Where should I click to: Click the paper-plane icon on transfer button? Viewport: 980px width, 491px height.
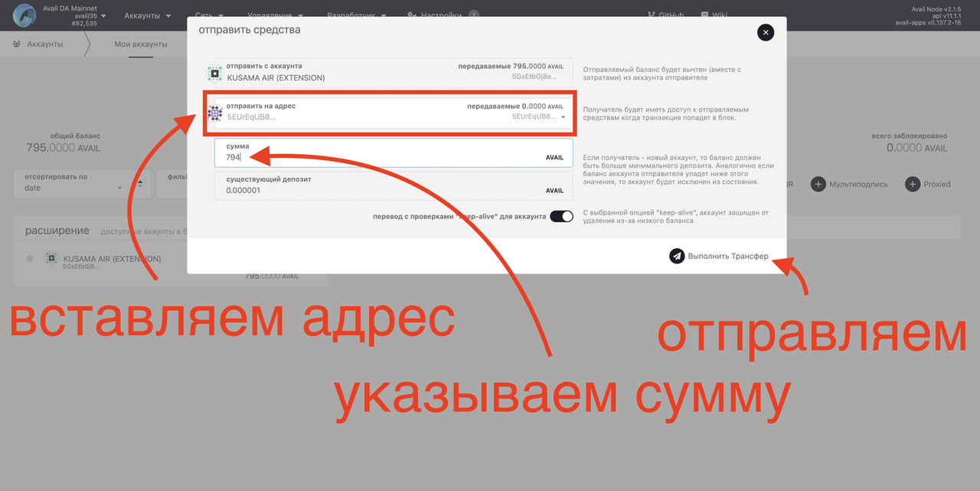677,256
